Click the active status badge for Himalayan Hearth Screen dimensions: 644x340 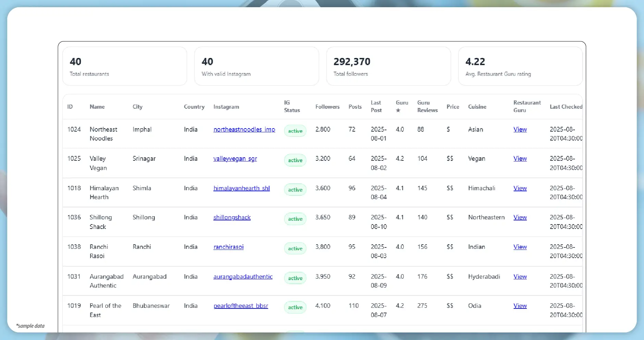click(x=295, y=190)
